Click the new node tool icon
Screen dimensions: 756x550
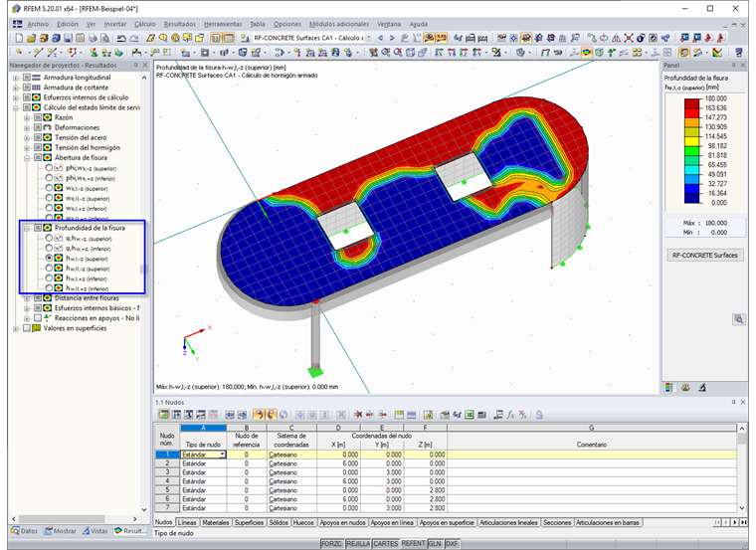point(19,52)
